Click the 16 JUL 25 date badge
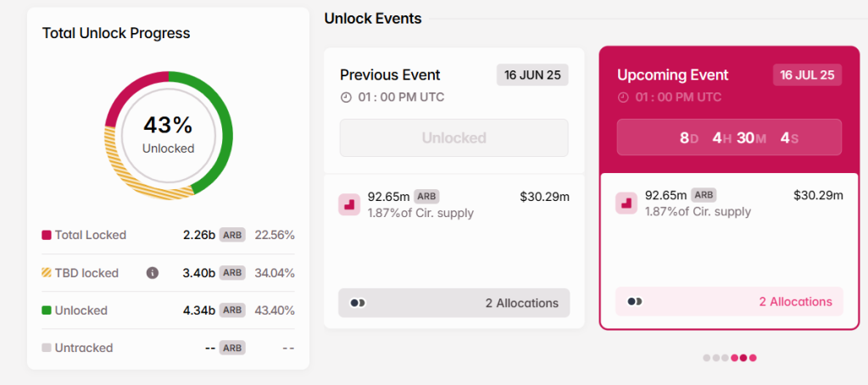868x385 pixels. tap(807, 75)
